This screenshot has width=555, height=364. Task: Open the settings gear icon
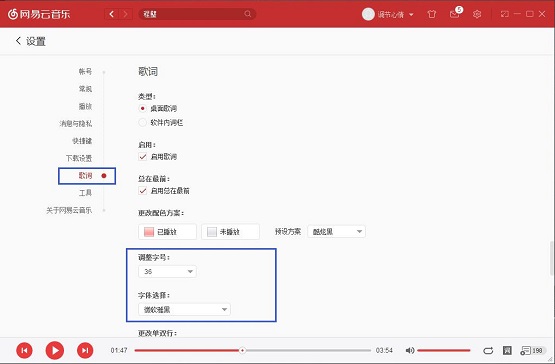477,14
